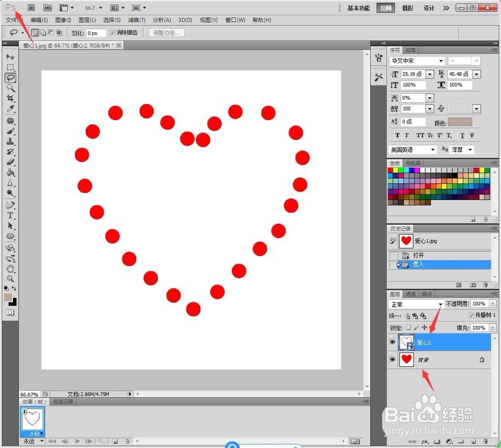
Task: Open the foreground color swatch
Action: [8, 297]
